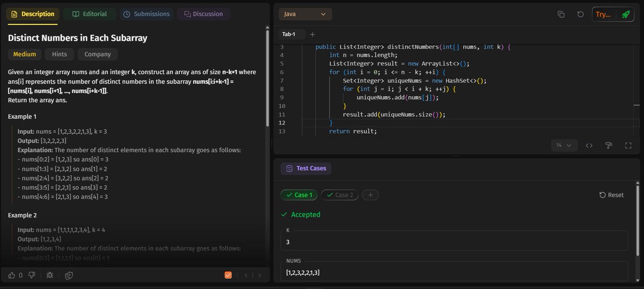Open the Test Cases panel tab
This screenshot has width=644, height=289.
click(306, 168)
